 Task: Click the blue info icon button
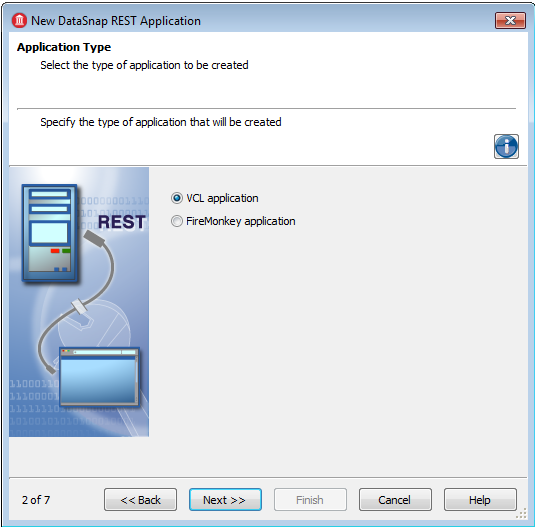pyautogui.click(x=506, y=146)
